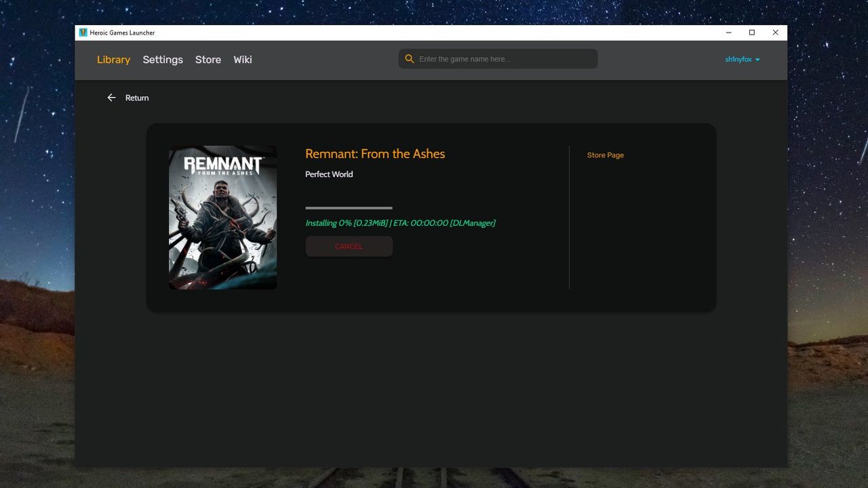Click the Heroic Games Launcher title bar icon

[x=83, y=33]
